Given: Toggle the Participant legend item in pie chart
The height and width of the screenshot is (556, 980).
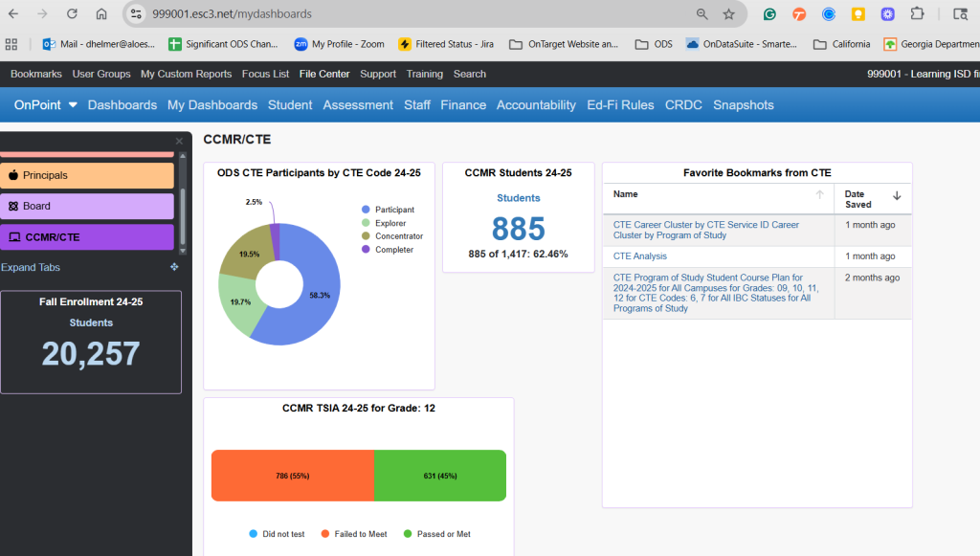Looking at the screenshot, I should pos(392,210).
